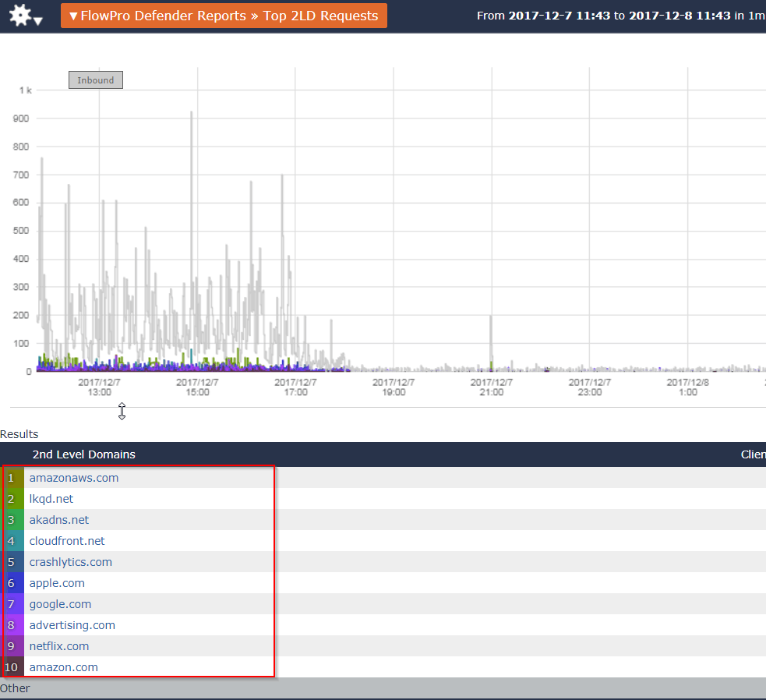Open amazon.com domain link
This screenshot has width=766, height=700.
[x=63, y=666]
